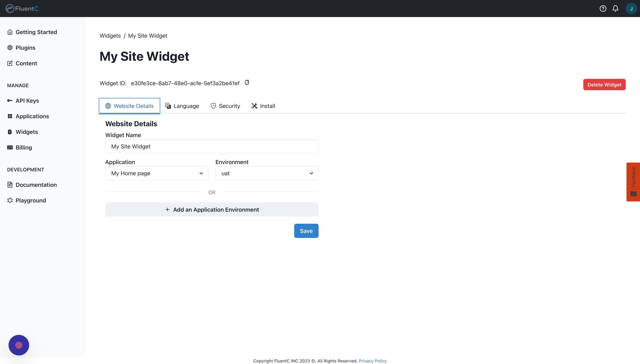
Task: Switch to the Language tab
Action: [x=182, y=106]
